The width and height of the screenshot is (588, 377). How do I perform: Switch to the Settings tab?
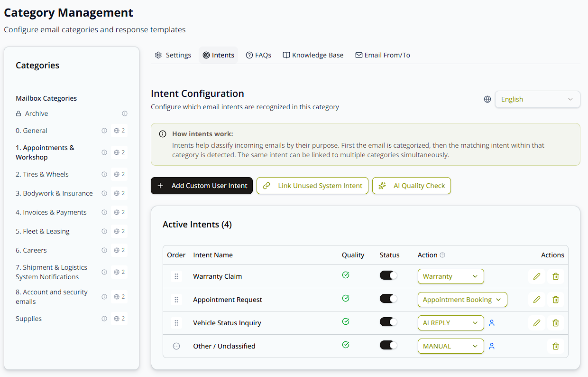pyautogui.click(x=173, y=55)
